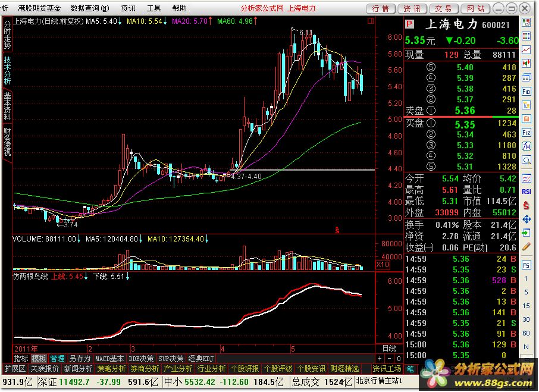The image size is (539, 392).
Task: Click the F12 trading icon
Action: tap(527, 133)
